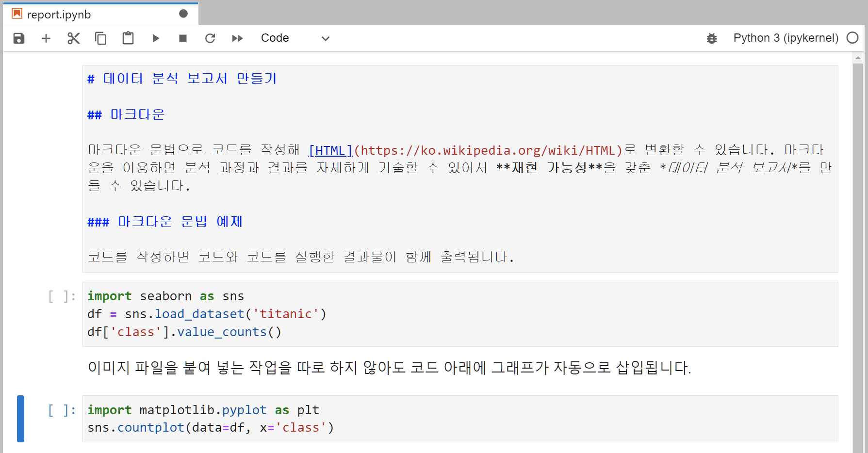The height and width of the screenshot is (453, 868).
Task: Interrupt the running kernel
Action: click(182, 38)
